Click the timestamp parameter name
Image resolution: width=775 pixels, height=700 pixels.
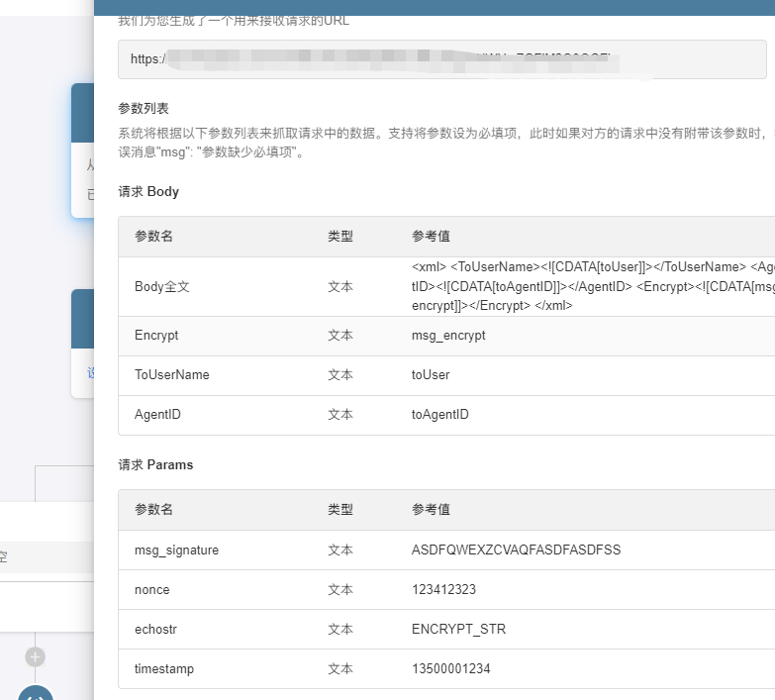pyautogui.click(x=164, y=668)
